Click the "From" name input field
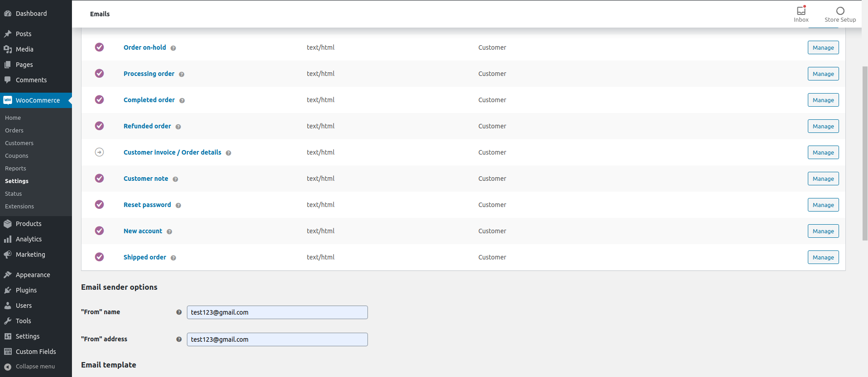 tap(277, 312)
